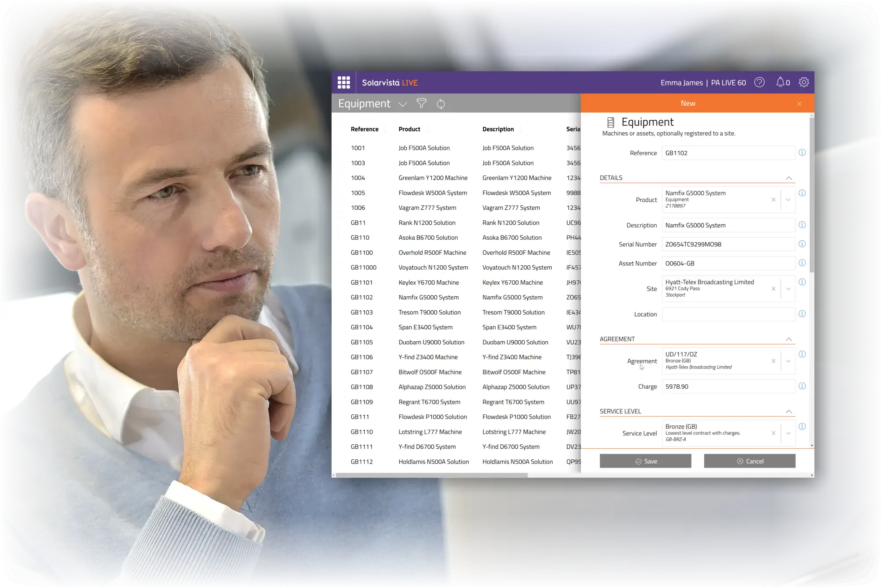This screenshot has height=588, width=882.
Task: Save the new equipment record
Action: 645,461
